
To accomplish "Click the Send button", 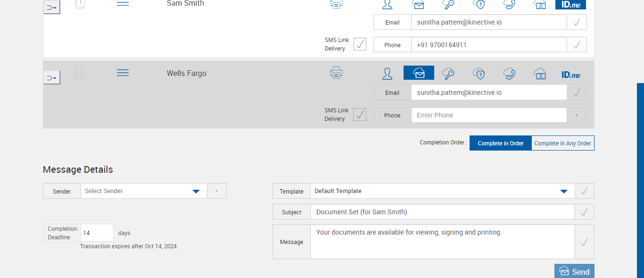I will 574,271.
